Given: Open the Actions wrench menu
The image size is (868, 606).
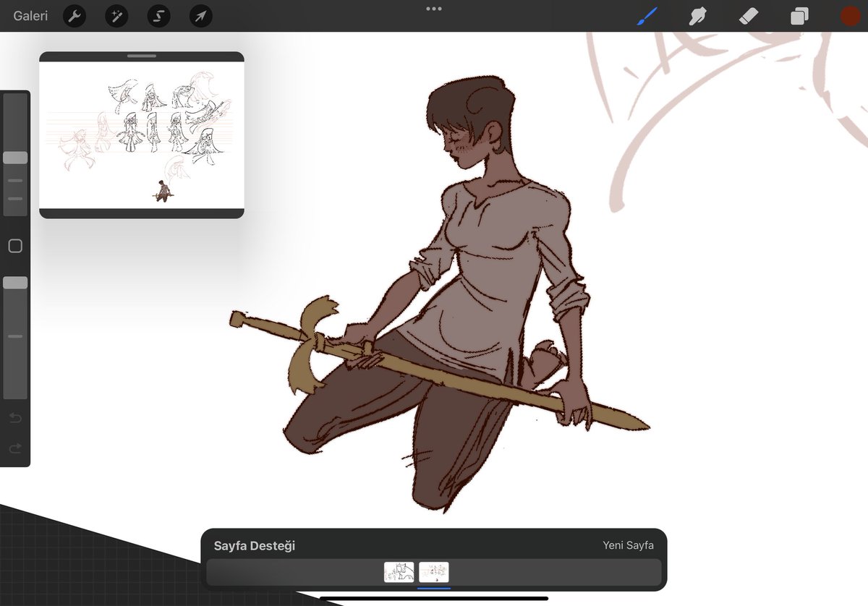Looking at the screenshot, I should (x=75, y=15).
